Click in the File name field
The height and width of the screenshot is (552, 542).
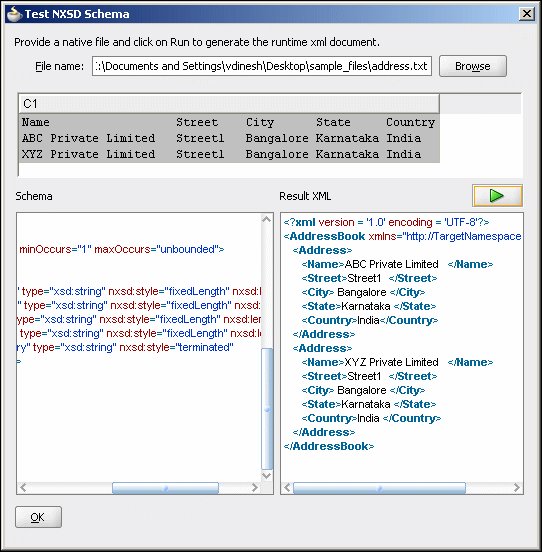tap(262, 66)
